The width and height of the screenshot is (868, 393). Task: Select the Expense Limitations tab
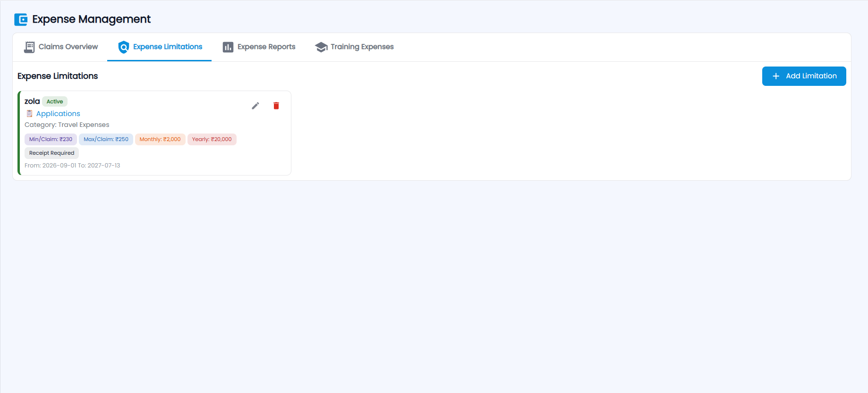pyautogui.click(x=160, y=47)
